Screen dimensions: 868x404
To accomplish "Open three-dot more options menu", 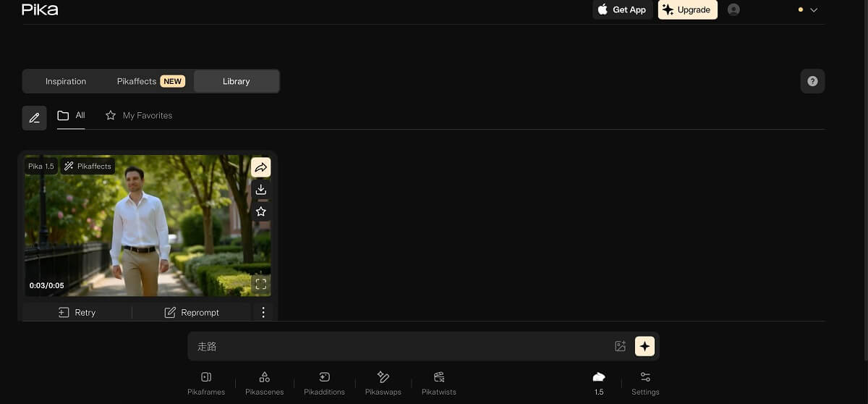I will (263, 312).
